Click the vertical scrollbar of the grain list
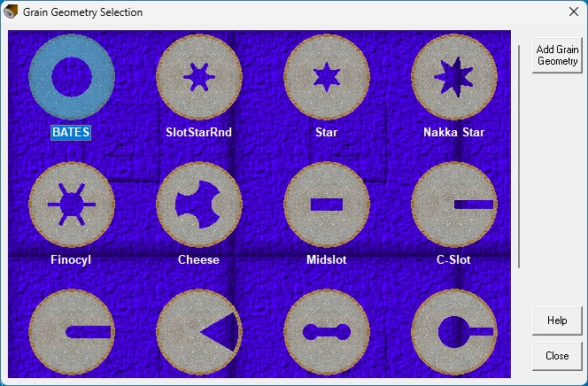The width and height of the screenshot is (588, 386). click(x=519, y=157)
